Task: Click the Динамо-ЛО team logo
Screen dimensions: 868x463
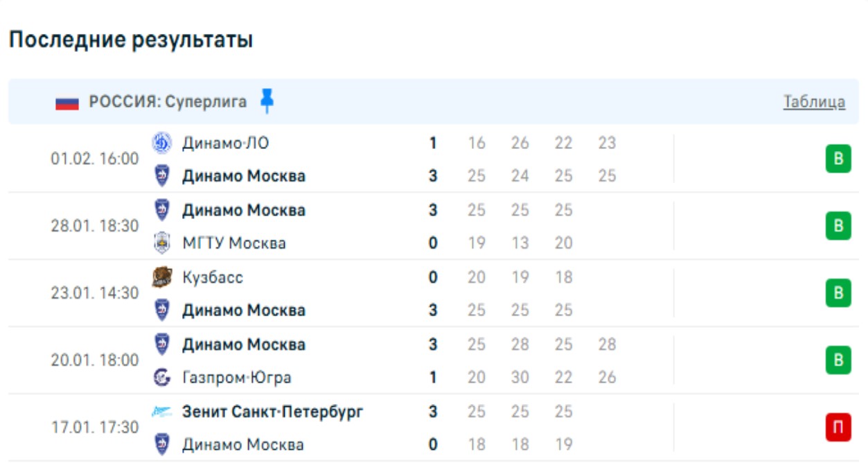Action: click(161, 143)
